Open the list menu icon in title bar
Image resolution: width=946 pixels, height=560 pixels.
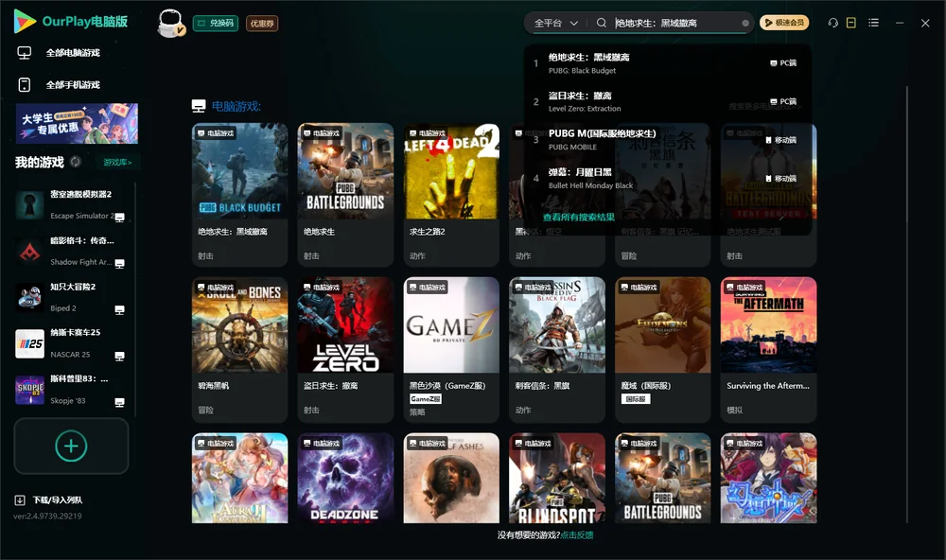point(873,23)
